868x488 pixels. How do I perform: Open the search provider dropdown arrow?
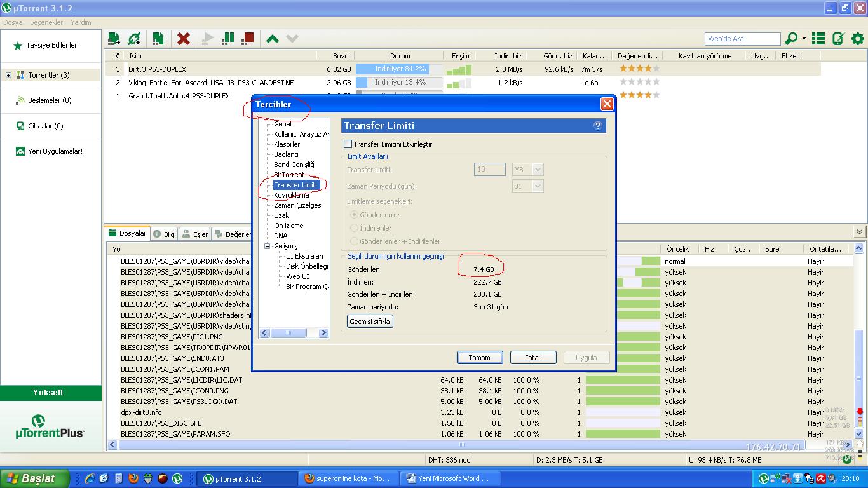[804, 39]
